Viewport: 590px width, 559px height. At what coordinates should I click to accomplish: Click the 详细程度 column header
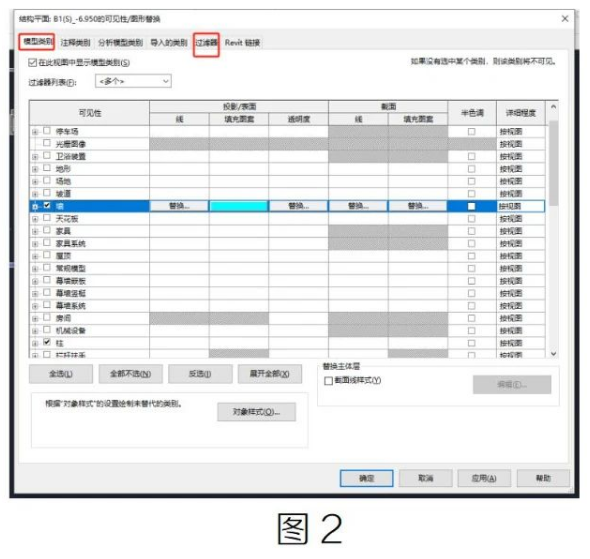tap(521, 113)
